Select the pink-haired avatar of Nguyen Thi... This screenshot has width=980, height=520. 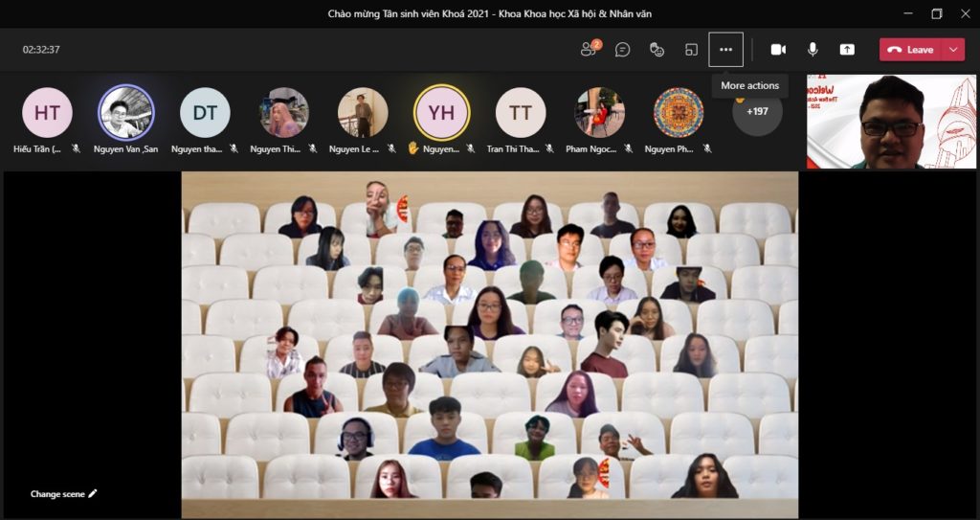pos(283,112)
